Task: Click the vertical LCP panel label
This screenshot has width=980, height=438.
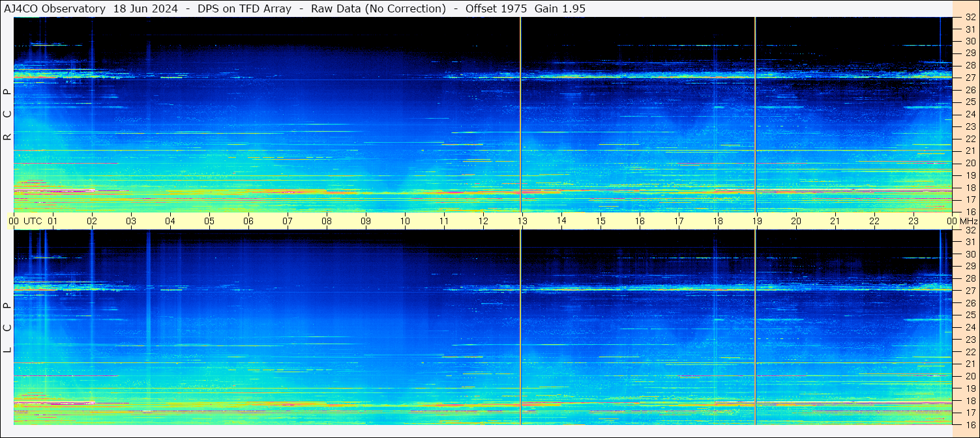Action: pos(8,328)
